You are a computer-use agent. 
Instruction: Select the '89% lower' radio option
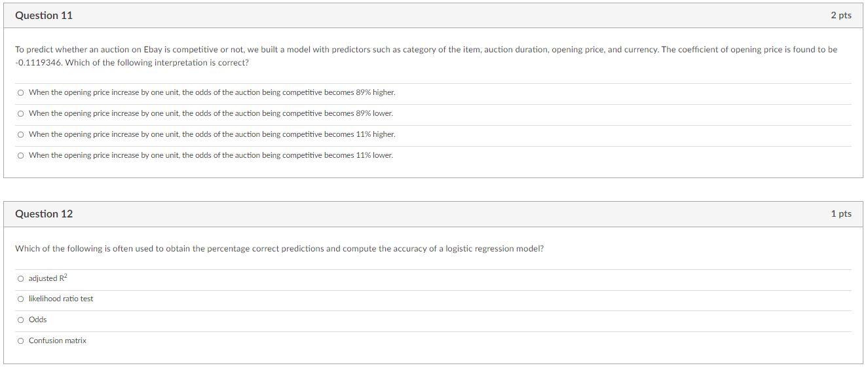click(x=21, y=114)
